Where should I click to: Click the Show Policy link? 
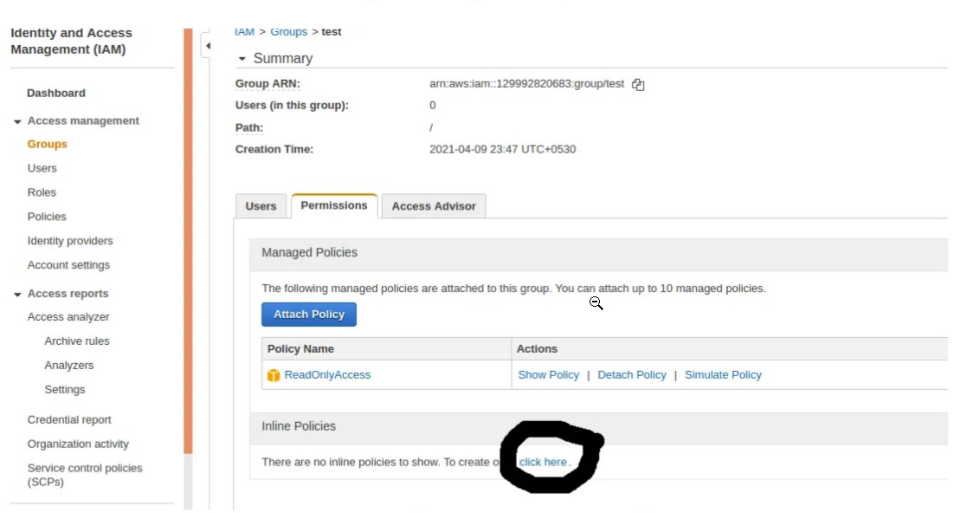548,375
